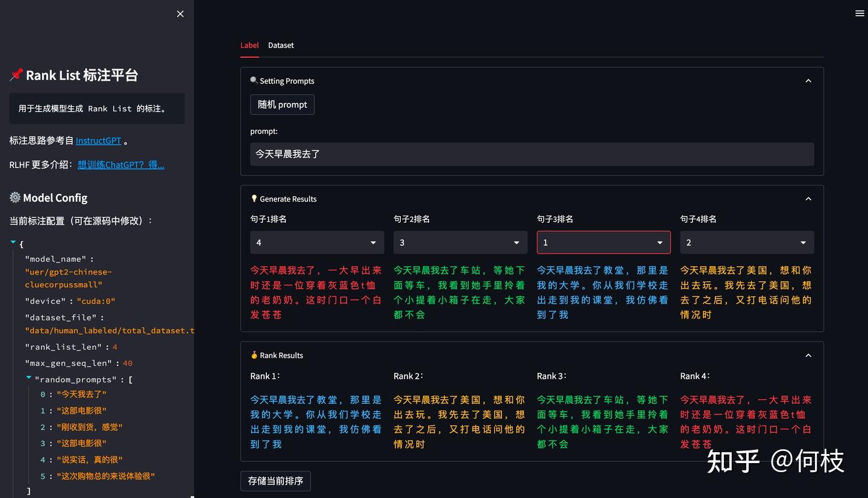Collapse the root JSON config tree
The image size is (868, 498).
pos(13,242)
